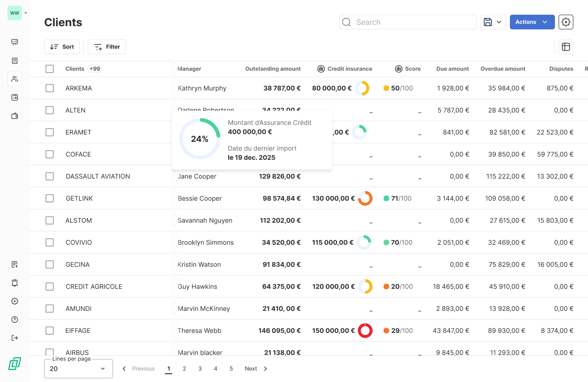Click manager name Savannah Nguyen
The height and width of the screenshot is (382, 588).
205,220
